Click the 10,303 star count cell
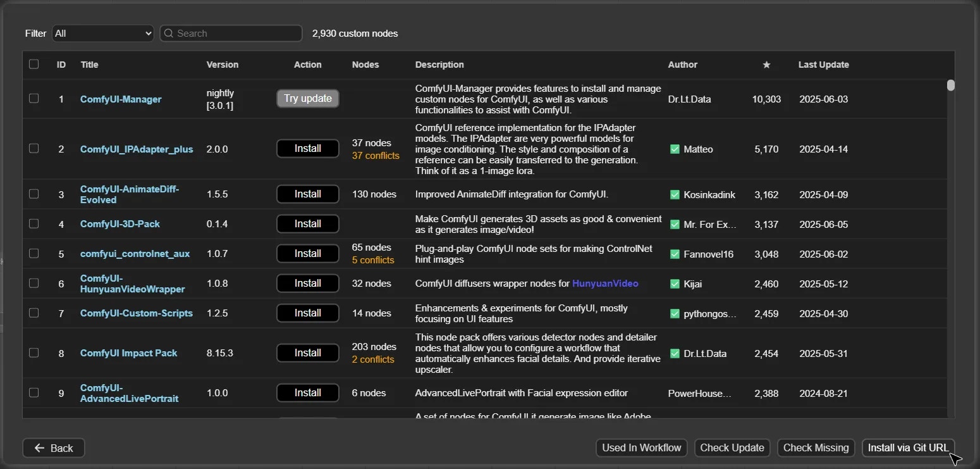980x469 pixels. click(766, 99)
